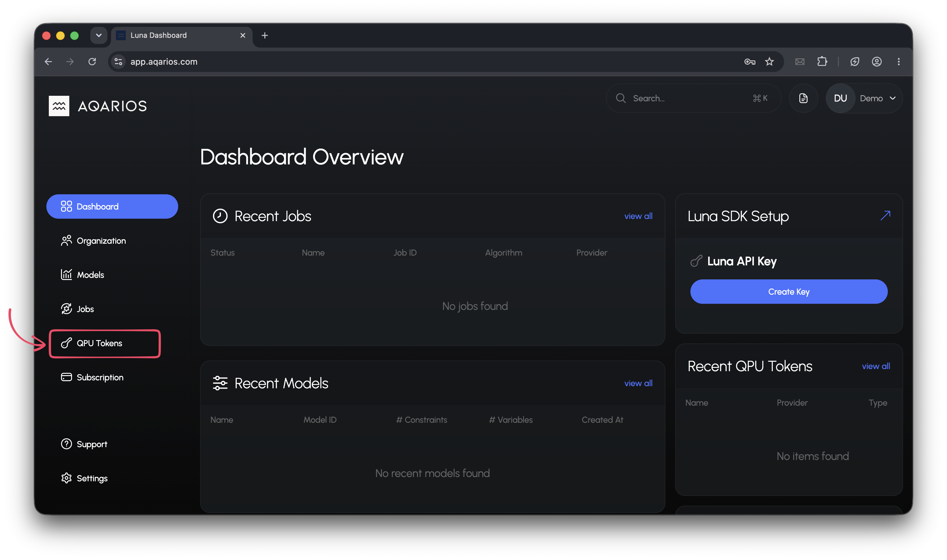The width and height of the screenshot is (947, 560).
Task: Click the Subscription card icon
Action: pyautogui.click(x=67, y=377)
